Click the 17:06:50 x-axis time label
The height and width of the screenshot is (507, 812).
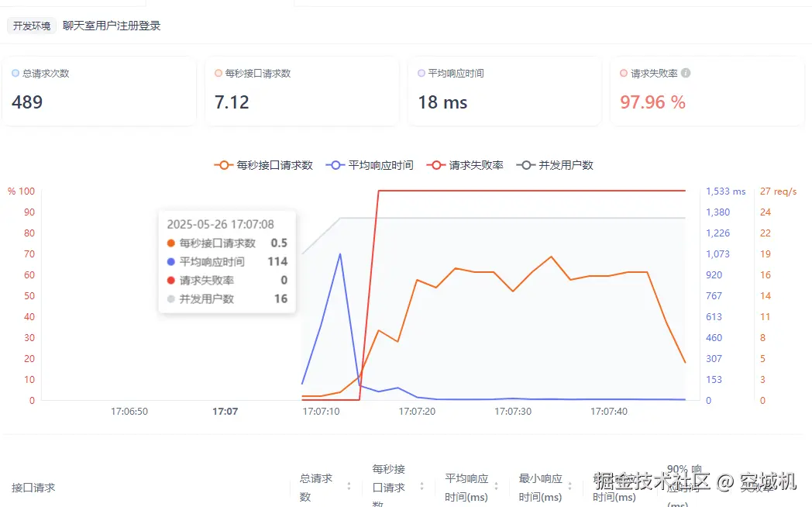129,411
